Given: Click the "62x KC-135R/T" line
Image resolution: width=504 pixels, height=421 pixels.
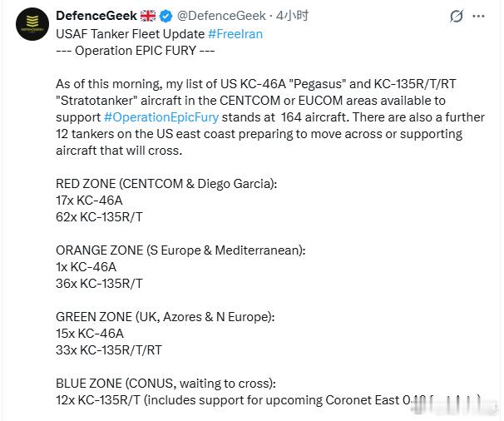Looking at the screenshot, I should 99,216.
